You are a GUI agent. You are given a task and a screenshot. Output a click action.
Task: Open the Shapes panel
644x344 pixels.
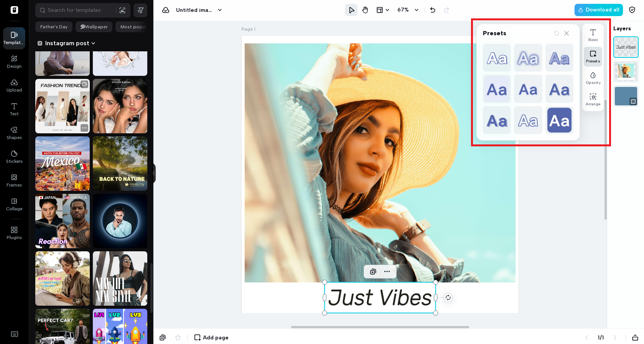[14, 133]
